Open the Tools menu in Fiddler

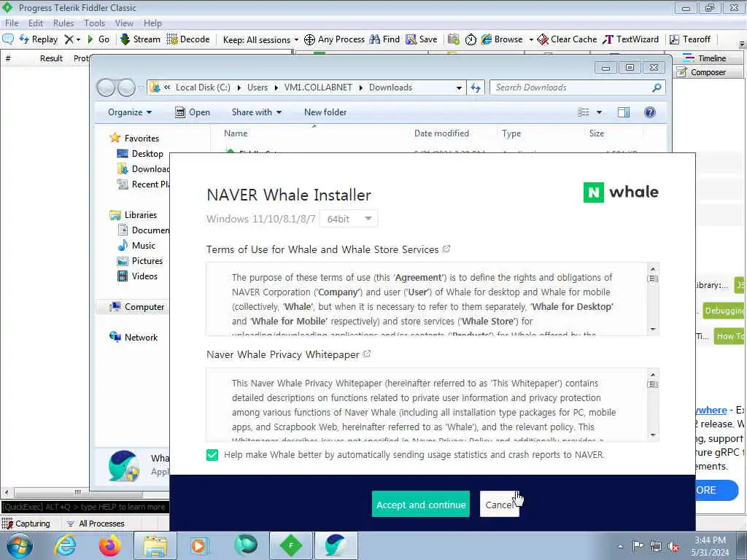(x=94, y=23)
